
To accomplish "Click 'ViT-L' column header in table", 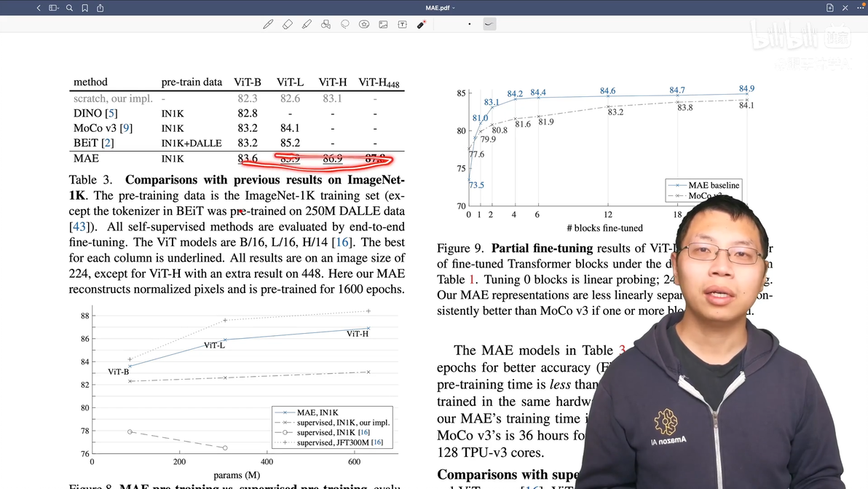I will click(290, 82).
